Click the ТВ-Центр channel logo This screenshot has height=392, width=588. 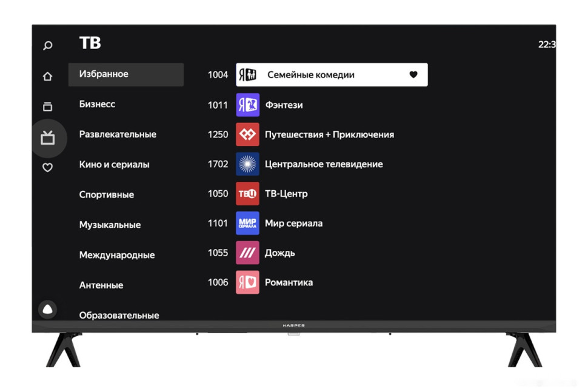247,194
